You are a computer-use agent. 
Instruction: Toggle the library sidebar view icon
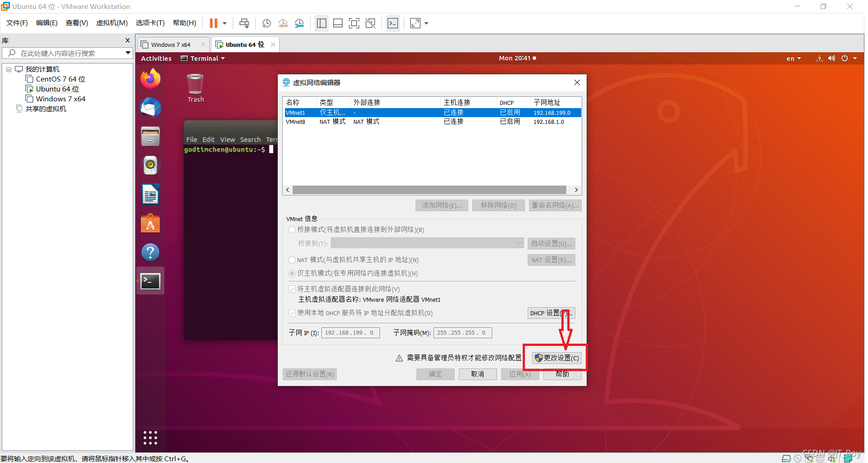coord(321,23)
